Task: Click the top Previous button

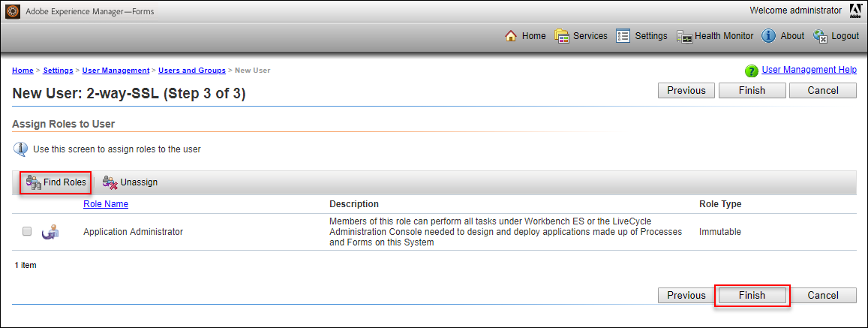Action: coord(686,90)
